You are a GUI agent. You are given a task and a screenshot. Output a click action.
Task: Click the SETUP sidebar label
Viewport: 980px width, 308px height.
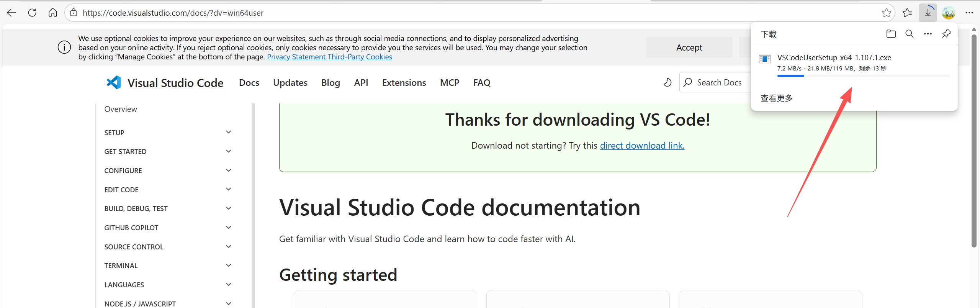coord(114,133)
